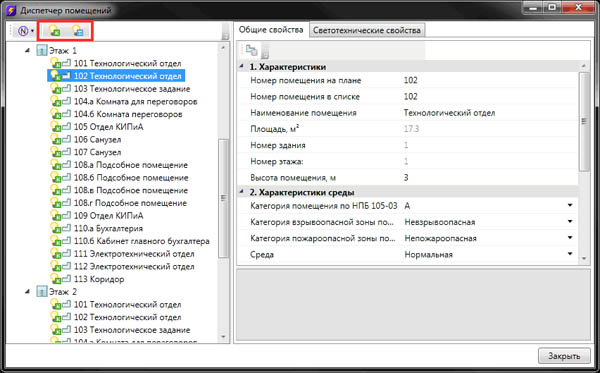Click the copy properties icon in right panel

coord(251,50)
